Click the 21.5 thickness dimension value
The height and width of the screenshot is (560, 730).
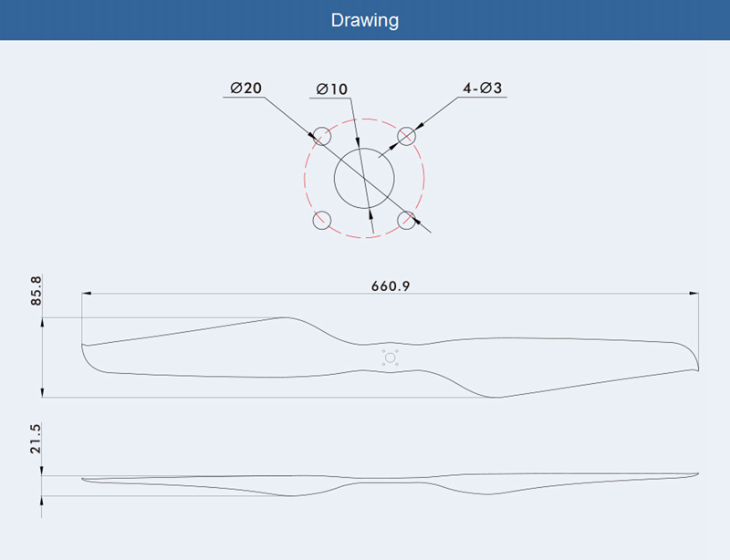36,438
